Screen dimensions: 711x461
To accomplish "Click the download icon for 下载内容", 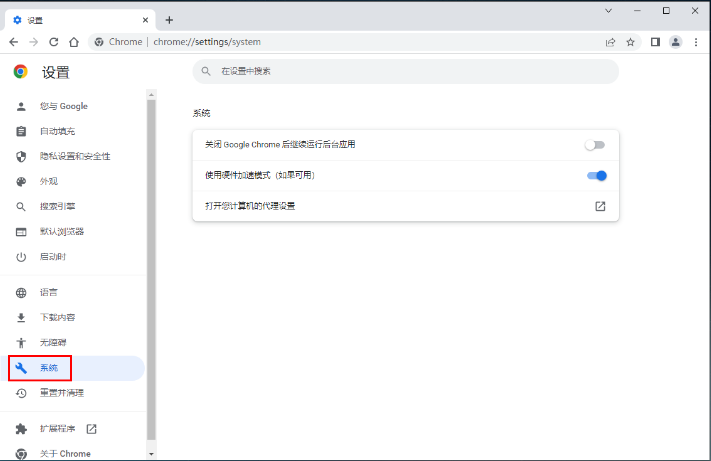I will (21, 318).
